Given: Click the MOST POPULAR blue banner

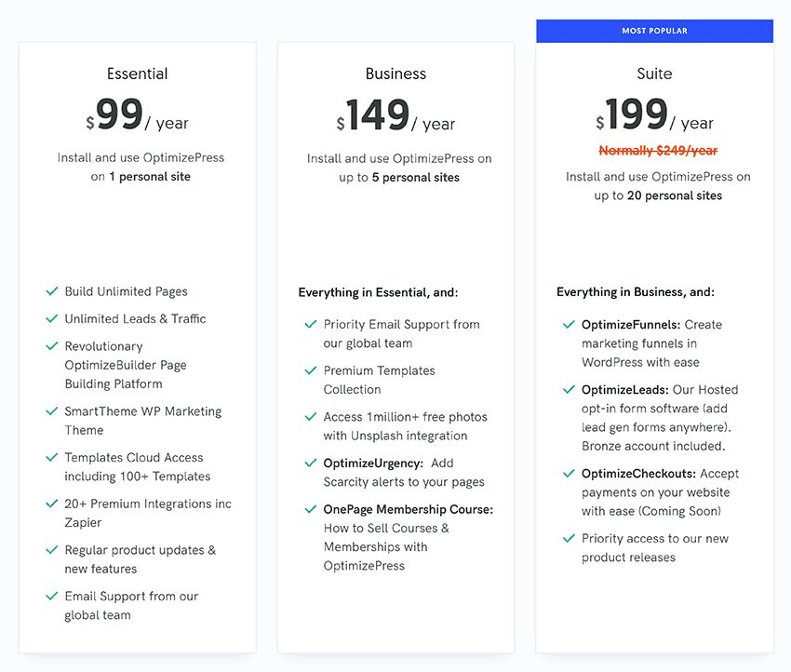Looking at the screenshot, I should 655,31.
